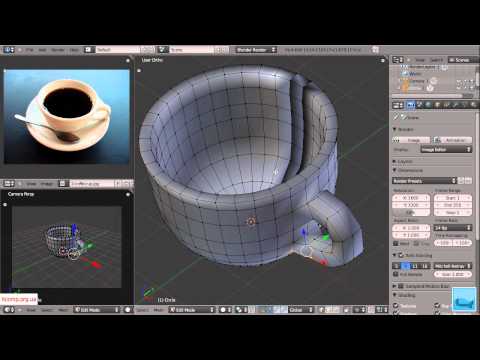Open the Info editor type selector icon
Viewport: 480px width, 360px height.
click(8, 50)
